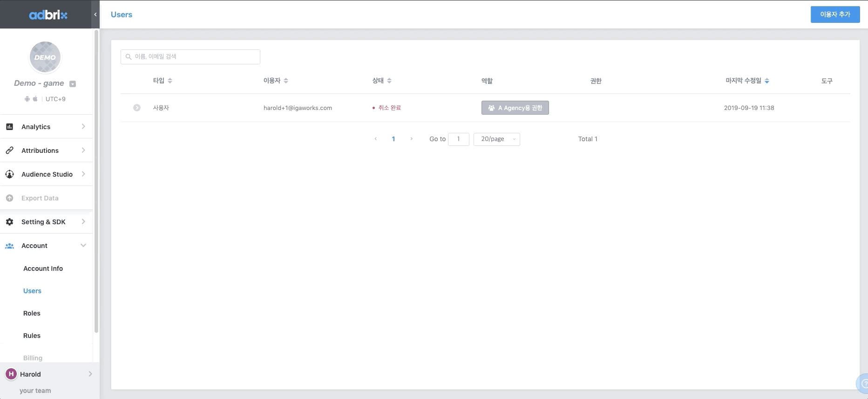Expand the harold+1@igaworks.com user row
The image size is (868, 399).
(x=137, y=108)
